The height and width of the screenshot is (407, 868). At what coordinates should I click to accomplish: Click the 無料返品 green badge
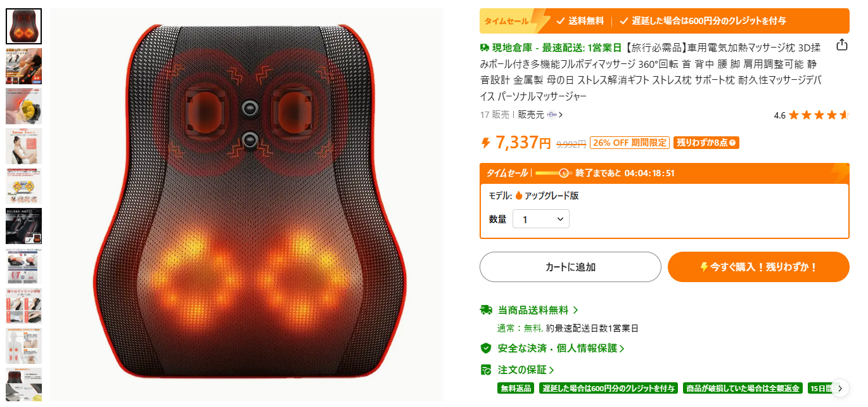coord(516,388)
